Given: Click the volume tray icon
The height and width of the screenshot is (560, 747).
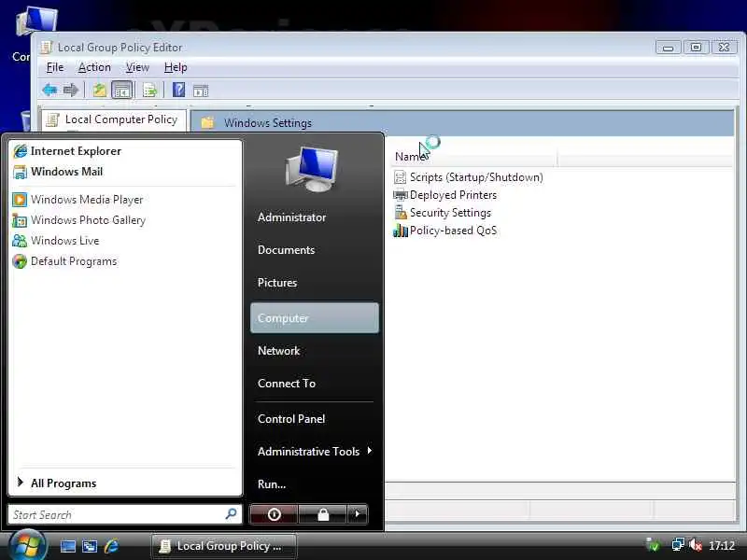Looking at the screenshot, I should 695,545.
